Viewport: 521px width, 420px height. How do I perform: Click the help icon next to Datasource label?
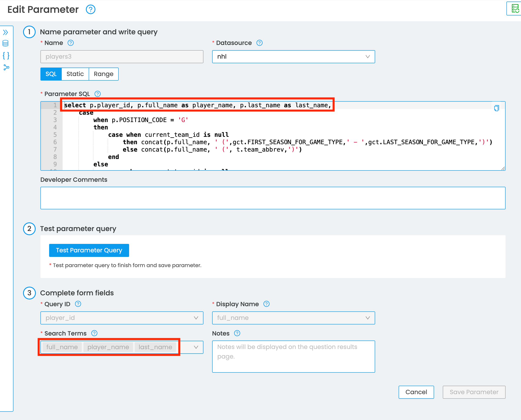coord(259,43)
